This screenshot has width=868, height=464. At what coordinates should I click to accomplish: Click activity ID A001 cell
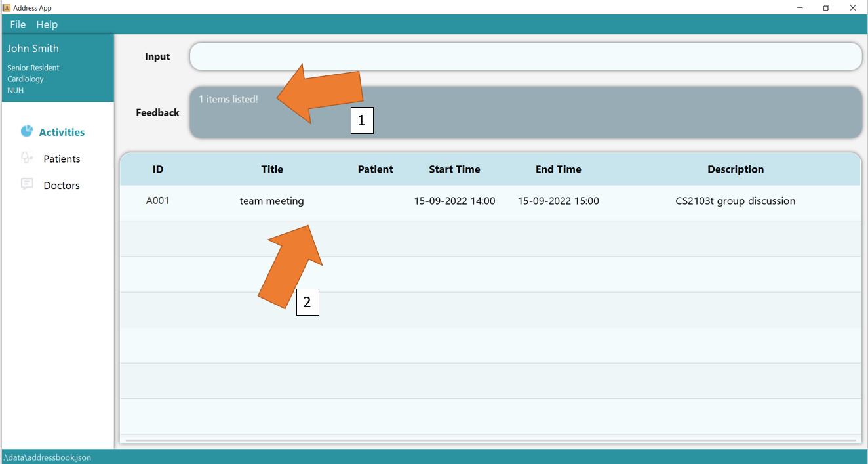click(158, 201)
